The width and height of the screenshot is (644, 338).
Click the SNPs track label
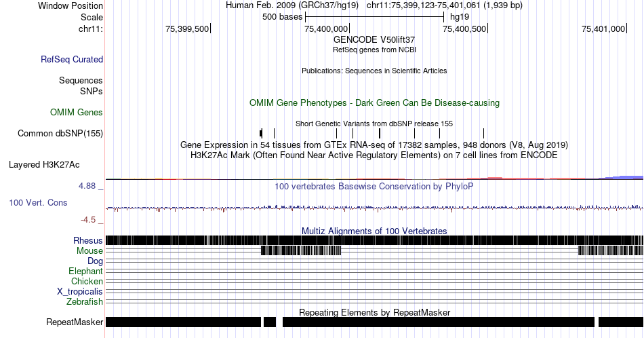pyautogui.click(x=92, y=91)
